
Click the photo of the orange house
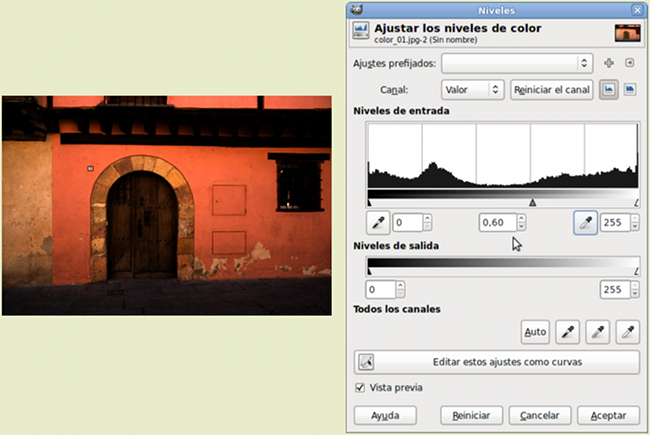click(167, 206)
